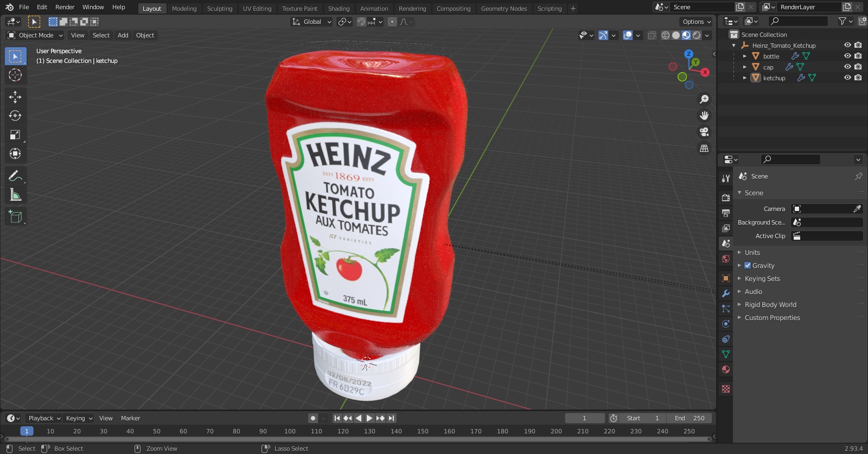
Task: Click the End frame field
Action: click(690, 418)
